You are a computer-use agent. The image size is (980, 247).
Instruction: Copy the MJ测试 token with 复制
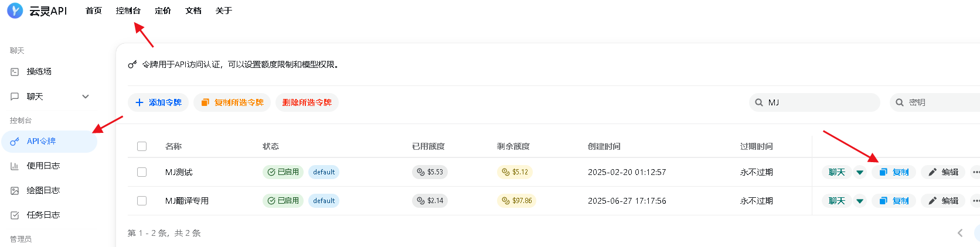pyautogui.click(x=894, y=172)
